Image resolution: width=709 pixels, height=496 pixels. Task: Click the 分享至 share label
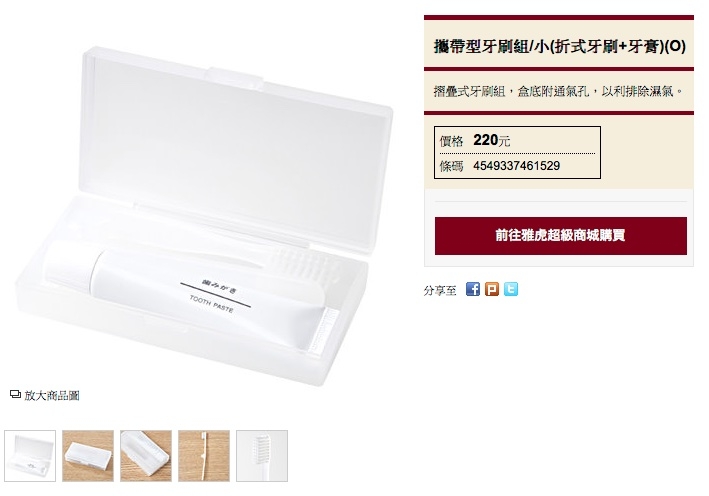point(440,290)
